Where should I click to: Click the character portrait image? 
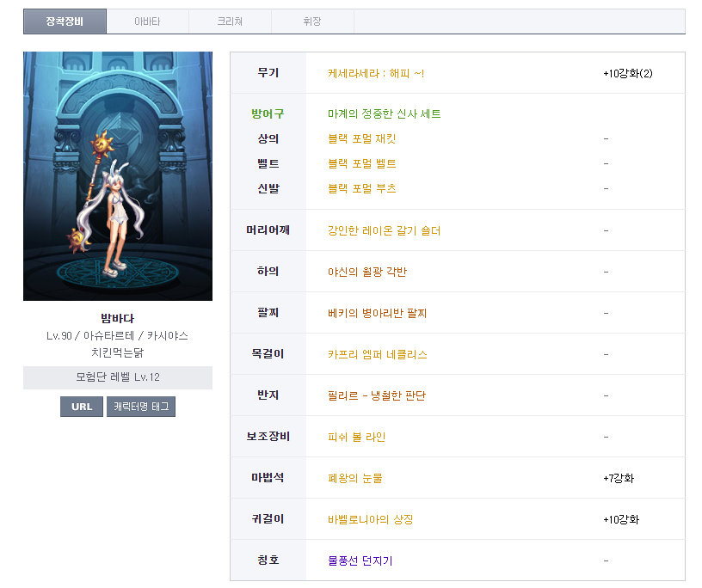pyautogui.click(x=118, y=176)
